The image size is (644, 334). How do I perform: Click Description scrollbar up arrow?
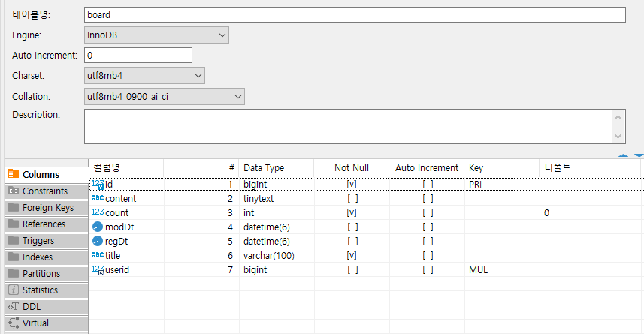(x=618, y=117)
